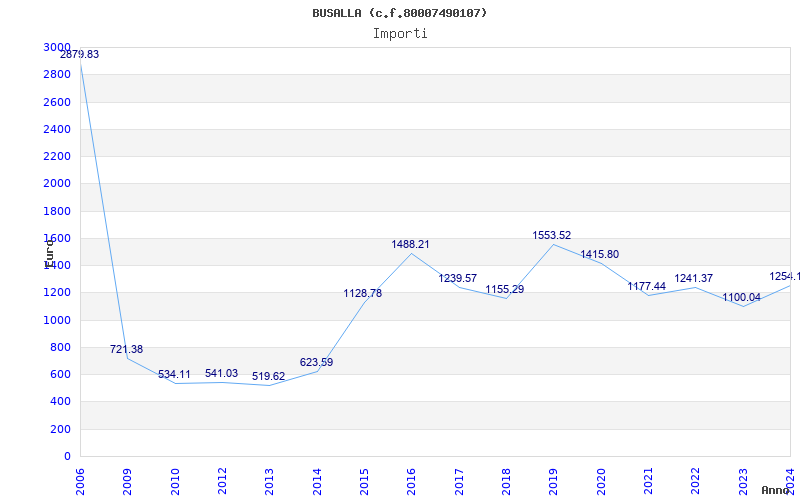
Task: Click the 1241.37 value label
Action: tap(694, 278)
